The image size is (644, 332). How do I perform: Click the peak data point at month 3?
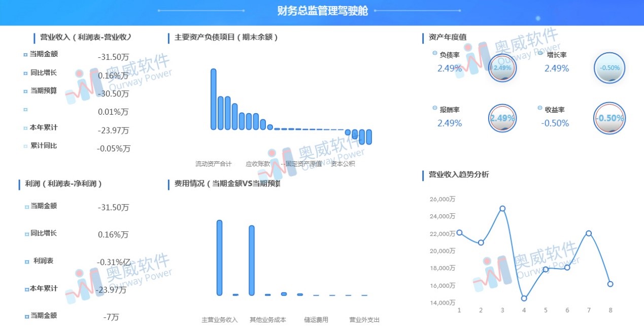(502, 208)
